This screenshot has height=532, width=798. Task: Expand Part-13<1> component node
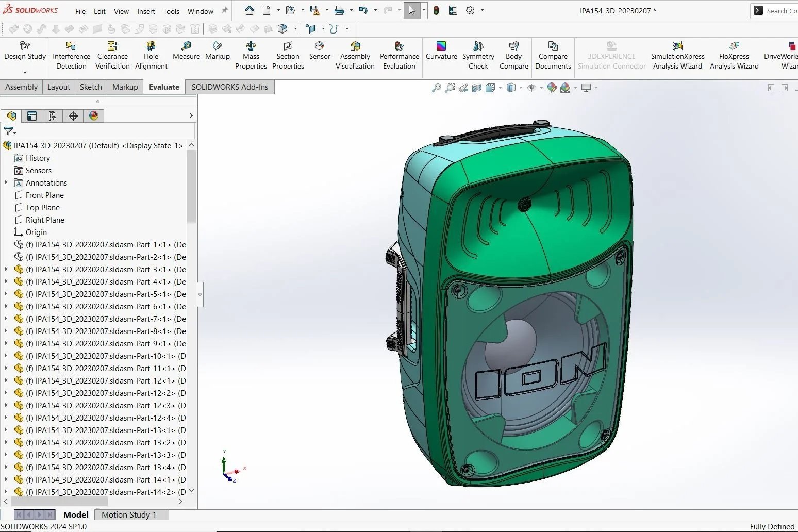tap(6, 430)
